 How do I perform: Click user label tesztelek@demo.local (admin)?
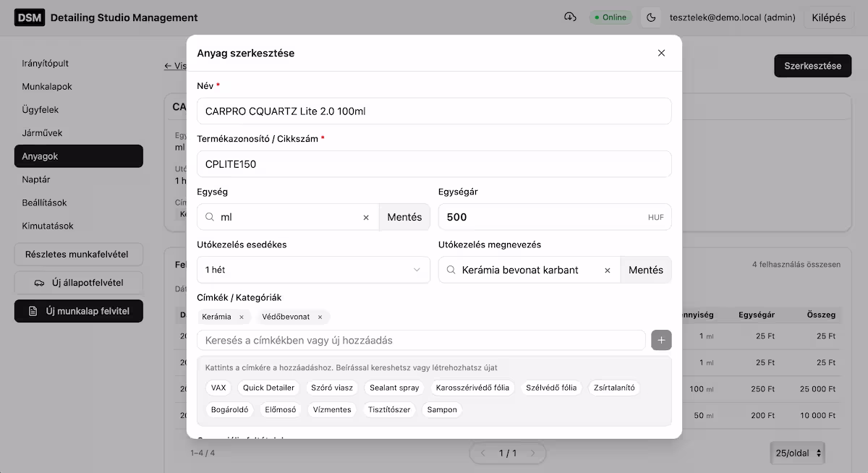[732, 17]
